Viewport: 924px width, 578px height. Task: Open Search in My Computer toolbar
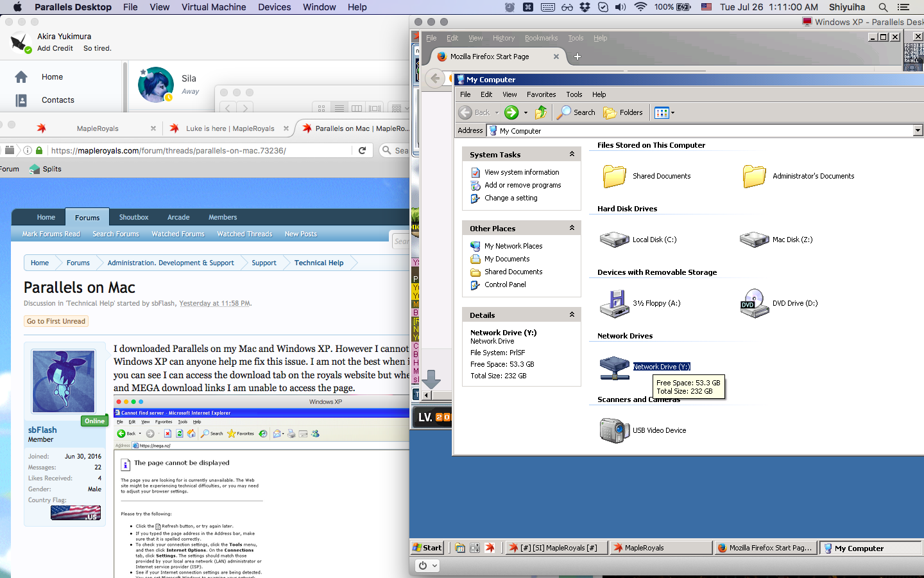click(x=576, y=112)
